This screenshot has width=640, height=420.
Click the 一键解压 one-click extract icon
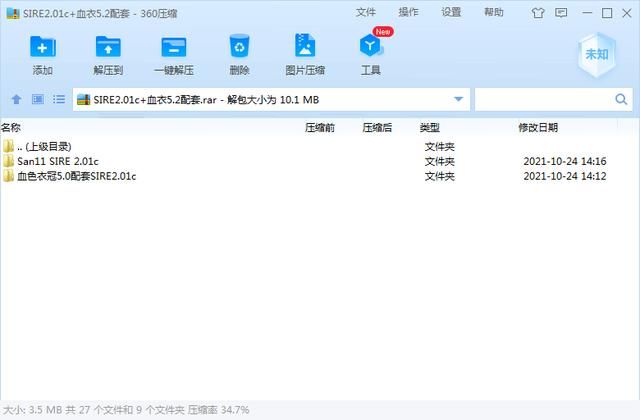[x=174, y=47]
